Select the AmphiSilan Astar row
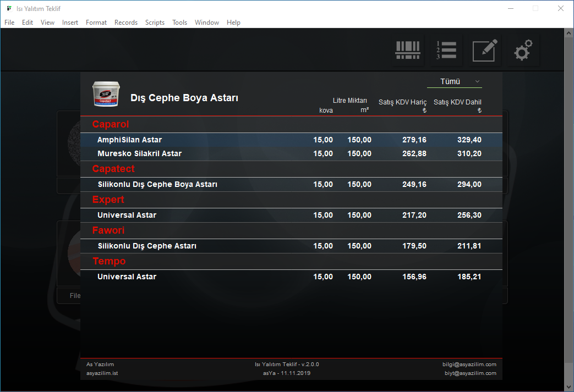Viewport: 574px width, 392px height. (x=291, y=140)
